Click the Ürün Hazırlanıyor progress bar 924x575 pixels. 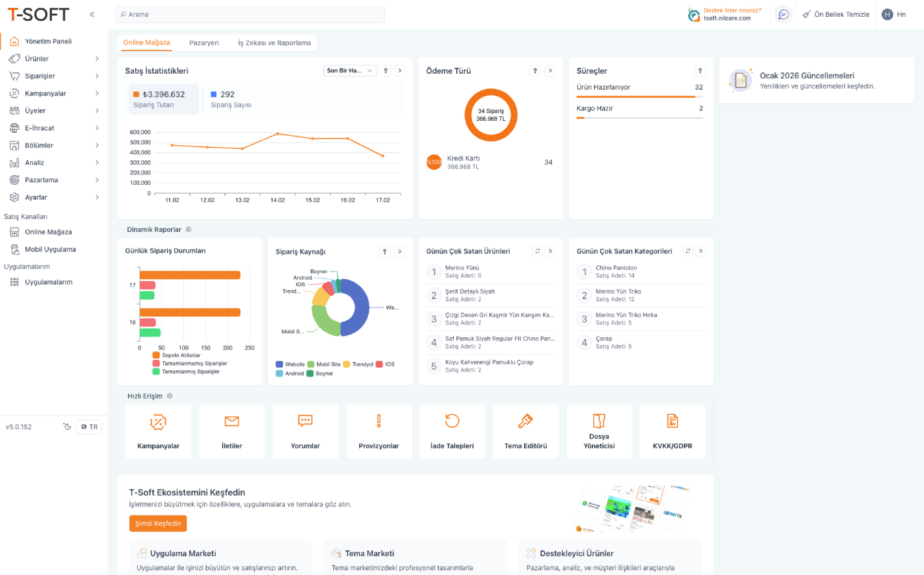(640, 97)
